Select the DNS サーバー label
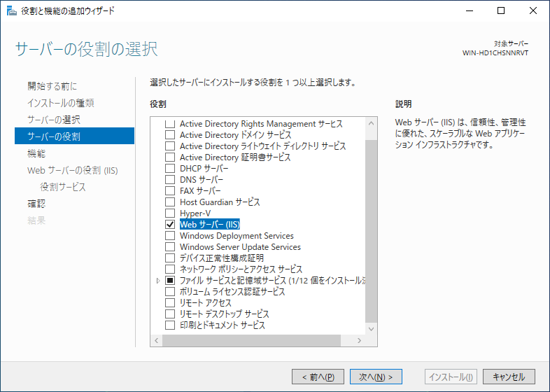The image size is (550, 392). (x=202, y=180)
